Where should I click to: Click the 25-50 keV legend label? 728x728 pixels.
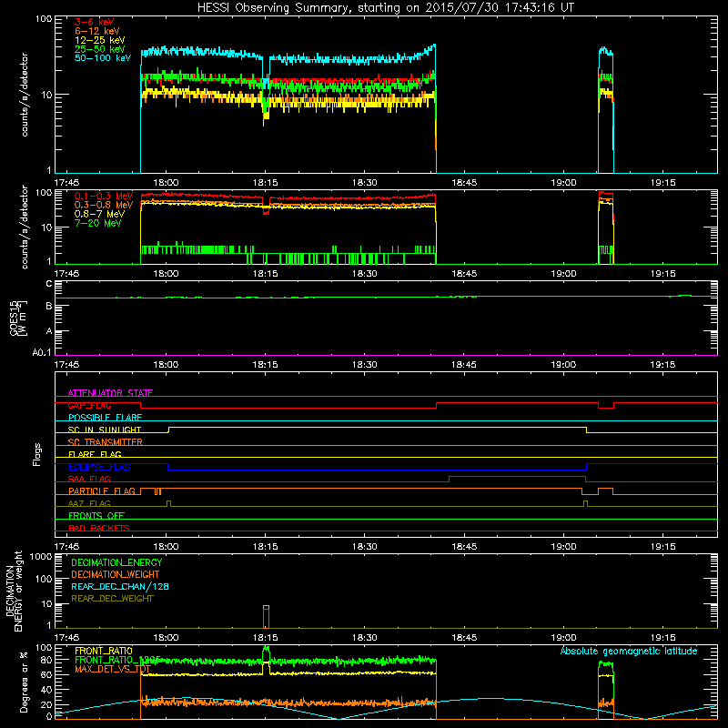click(x=100, y=49)
